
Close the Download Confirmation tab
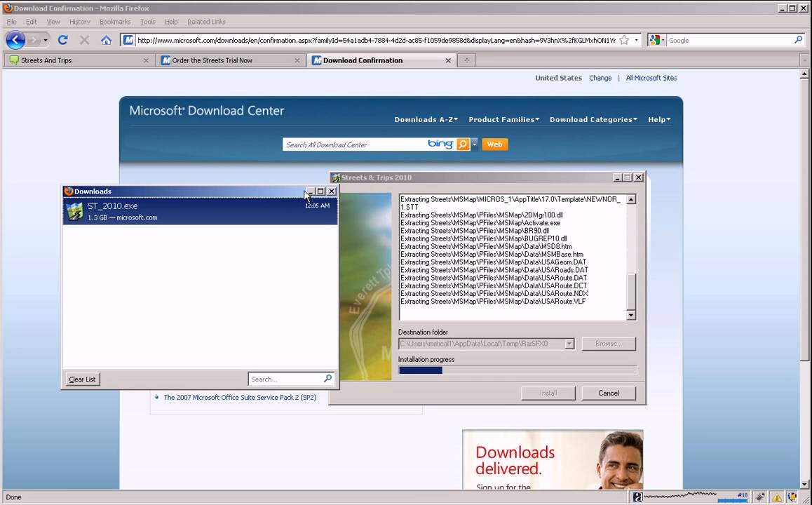tap(448, 60)
